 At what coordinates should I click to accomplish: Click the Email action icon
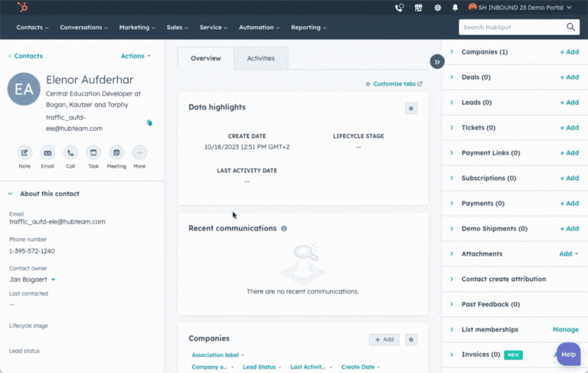click(47, 152)
